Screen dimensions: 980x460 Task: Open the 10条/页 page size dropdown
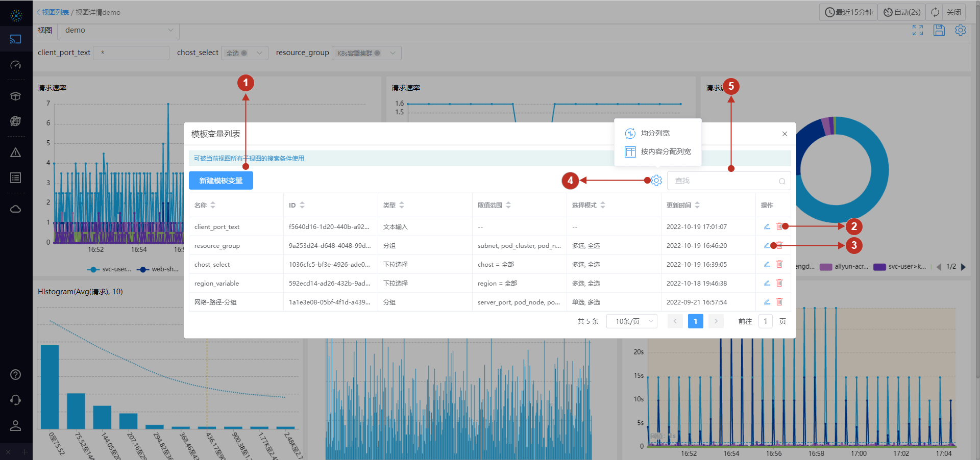[x=631, y=321]
